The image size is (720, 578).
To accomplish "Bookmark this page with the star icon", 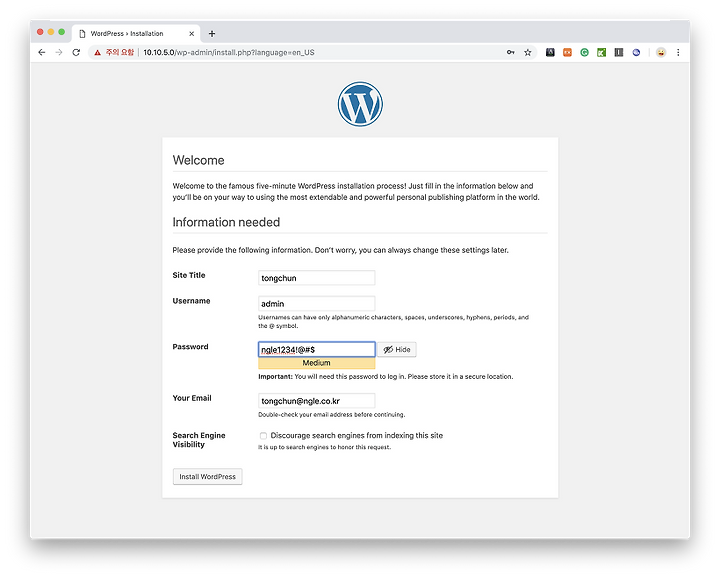I will 528,52.
